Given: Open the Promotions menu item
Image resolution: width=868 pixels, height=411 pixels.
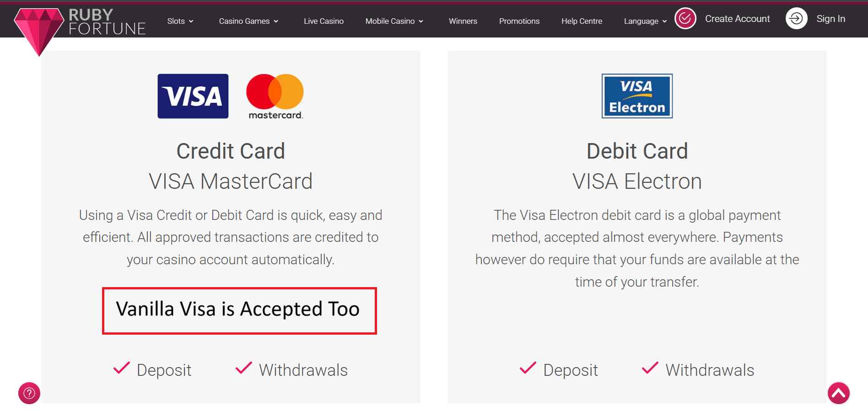Looking at the screenshot, I should click(x=519, y=21).
